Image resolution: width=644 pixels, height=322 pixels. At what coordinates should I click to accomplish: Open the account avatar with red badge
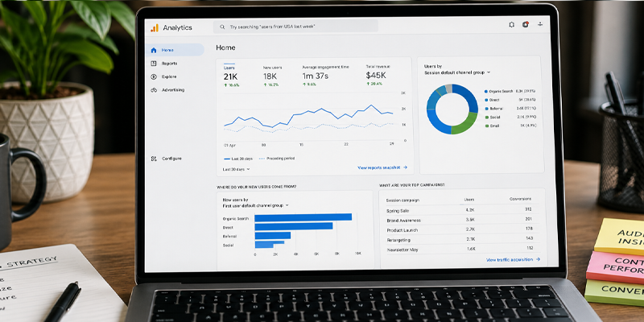coord(526,25)
